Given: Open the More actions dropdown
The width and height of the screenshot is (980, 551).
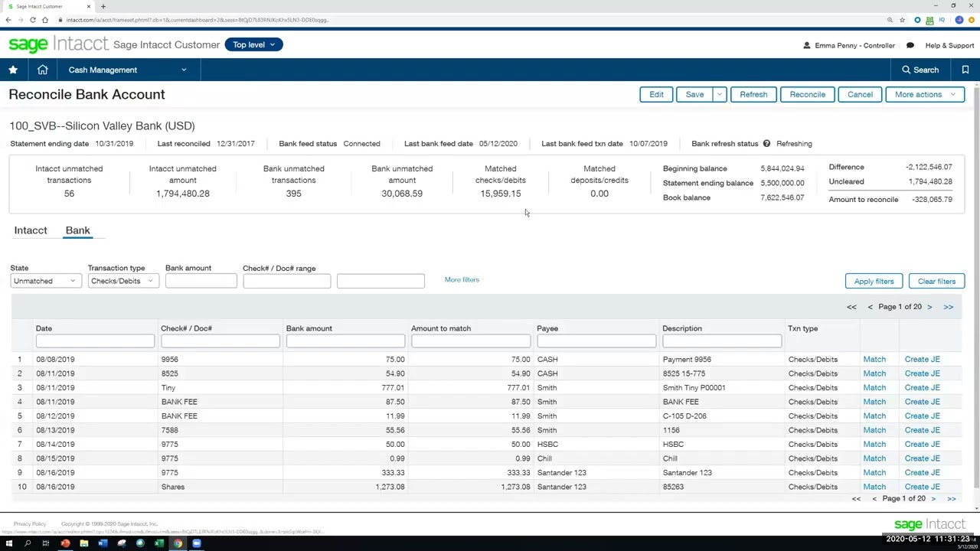Looking at the screenshot, I should pyautogui.click(x=925, y=94).
